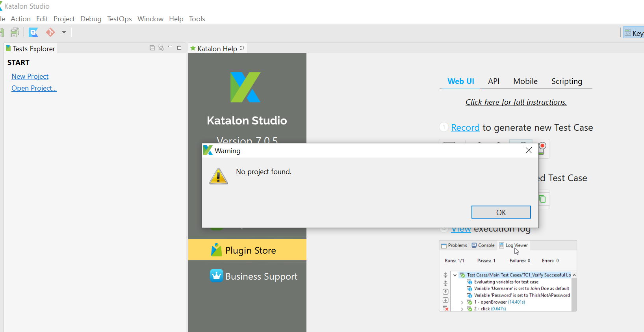Click 'Click here for full instructions' link
The height and width of the screenshot is (332, 644).
click(516, 102)
